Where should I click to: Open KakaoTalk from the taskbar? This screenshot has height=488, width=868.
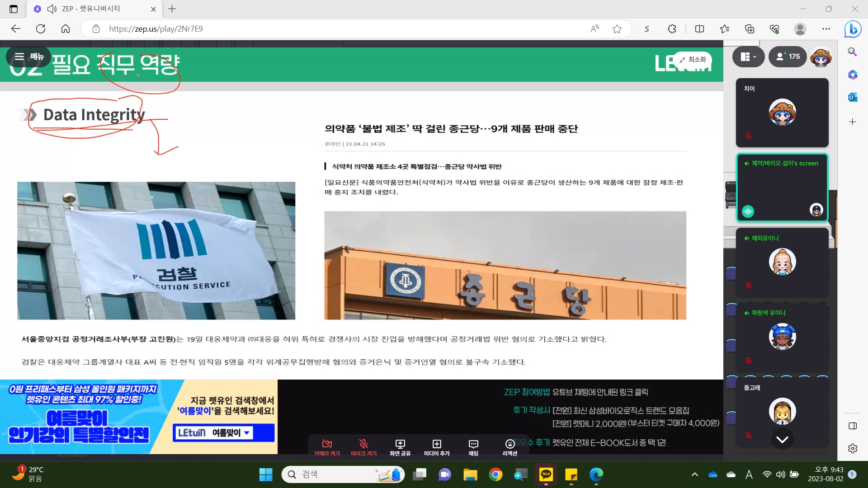(546, 474)
